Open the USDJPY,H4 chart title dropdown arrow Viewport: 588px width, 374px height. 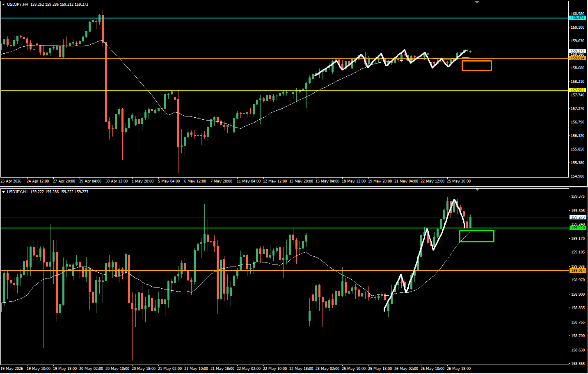[x=4, y=5]
